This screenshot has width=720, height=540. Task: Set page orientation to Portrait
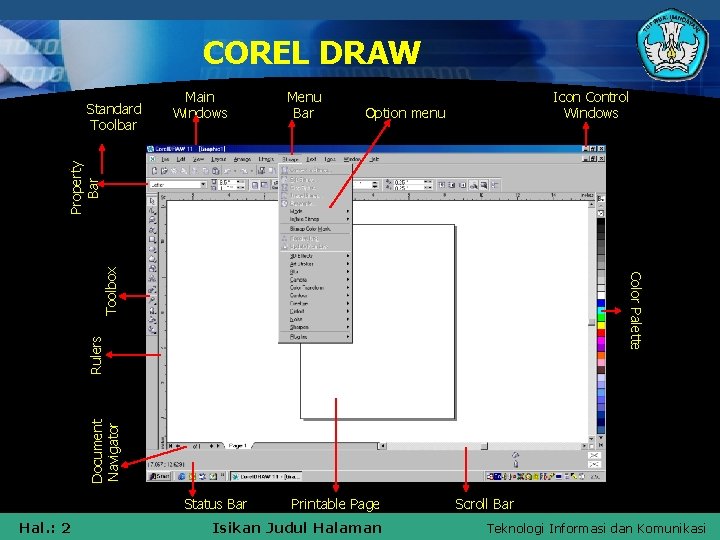[x=255, y=185]
